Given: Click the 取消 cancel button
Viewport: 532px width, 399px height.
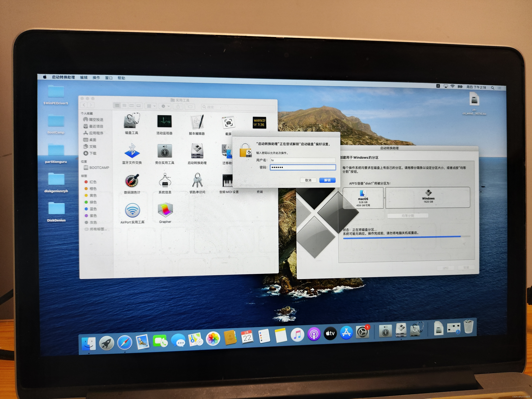Looking at the screenshot, I should [x=308, y=180].
